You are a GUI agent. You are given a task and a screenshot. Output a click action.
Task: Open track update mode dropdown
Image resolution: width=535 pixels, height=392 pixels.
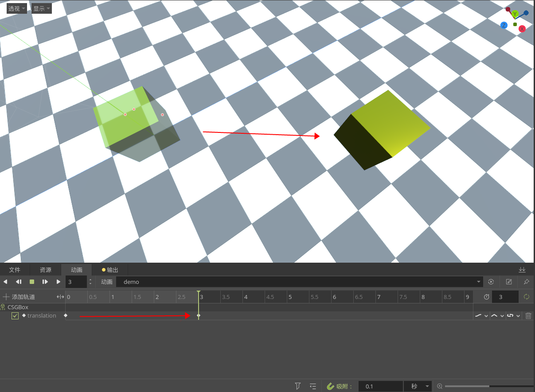point(481,316)
